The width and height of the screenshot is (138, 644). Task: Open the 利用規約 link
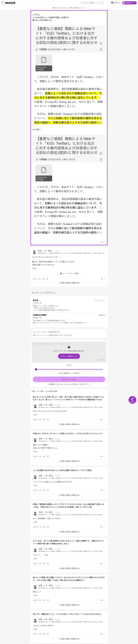52,384
